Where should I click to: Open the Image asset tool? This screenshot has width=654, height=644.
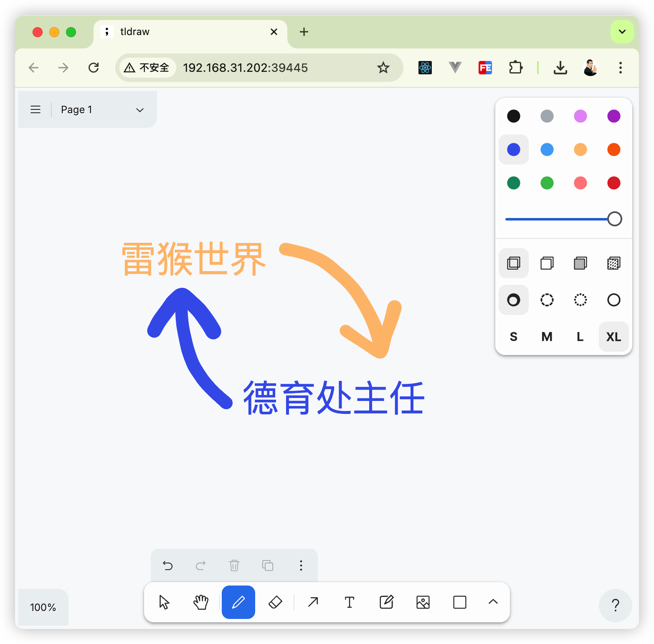coord(423,602)
